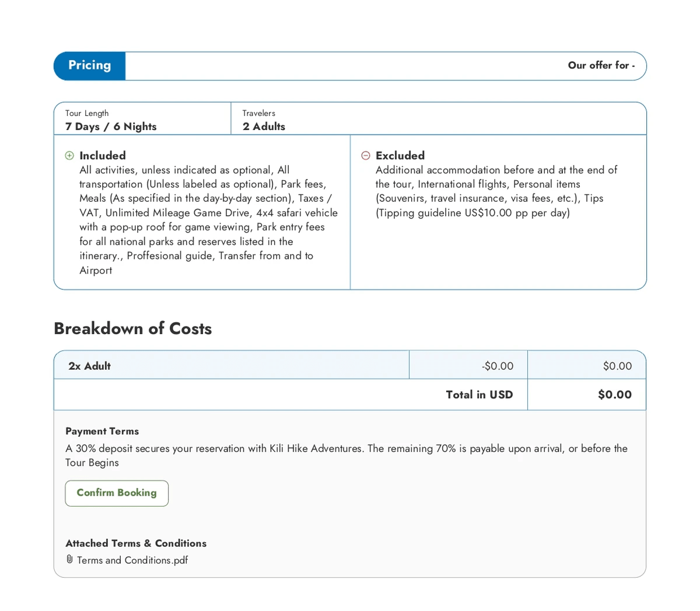
Task: Click the Attached Terms & Conditions heading
Action: pyautogui.click(x=136, y=543)
